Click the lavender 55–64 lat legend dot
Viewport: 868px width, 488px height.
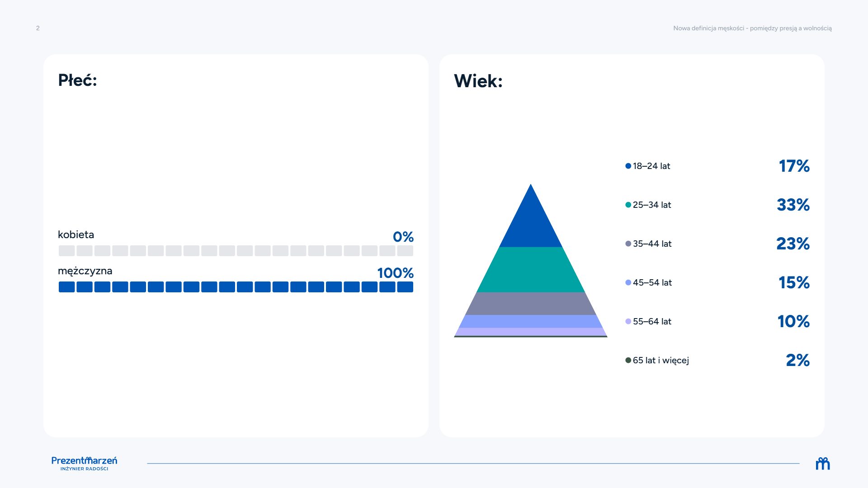[628, 321]
